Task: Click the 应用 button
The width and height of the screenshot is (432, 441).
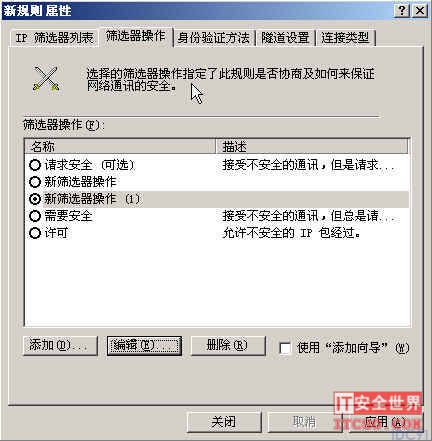Action: (385, 422)
